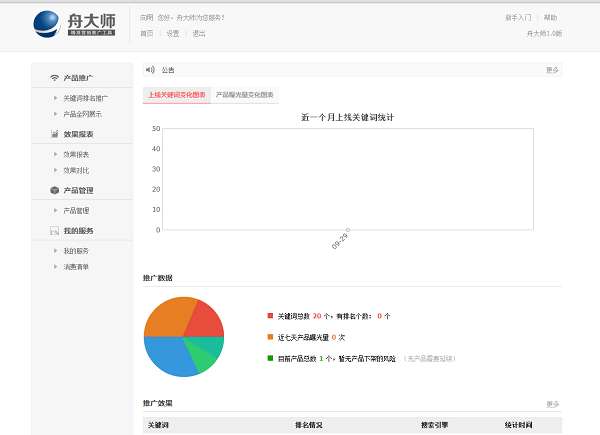Open the 新手入门 link
The image size is (600, 435).
[x=518, y=18]
